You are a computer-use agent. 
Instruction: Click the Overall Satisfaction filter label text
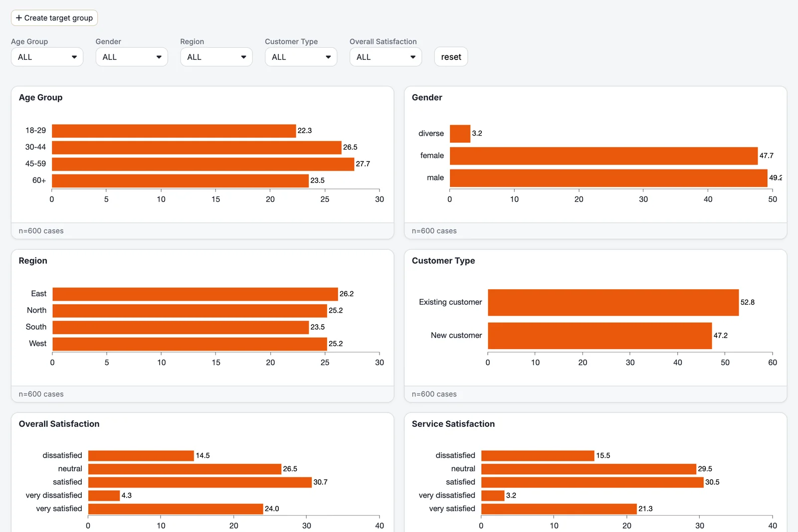tap(383, 41)
